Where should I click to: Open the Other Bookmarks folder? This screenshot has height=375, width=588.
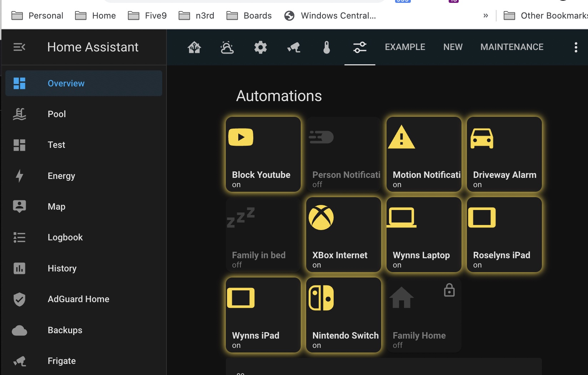(x=545, y=16)
